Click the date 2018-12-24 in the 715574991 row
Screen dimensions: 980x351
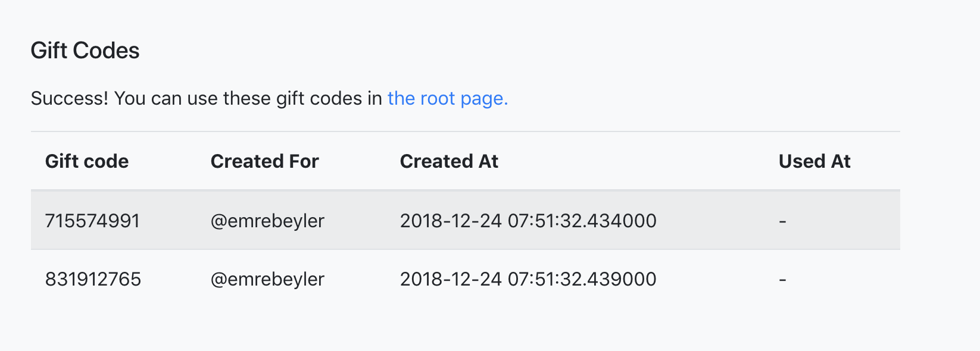451,221
